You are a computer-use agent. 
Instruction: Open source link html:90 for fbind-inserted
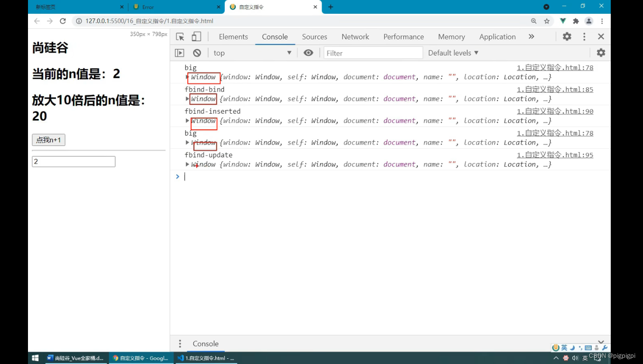pyautogui.click(x=555, y=111)
